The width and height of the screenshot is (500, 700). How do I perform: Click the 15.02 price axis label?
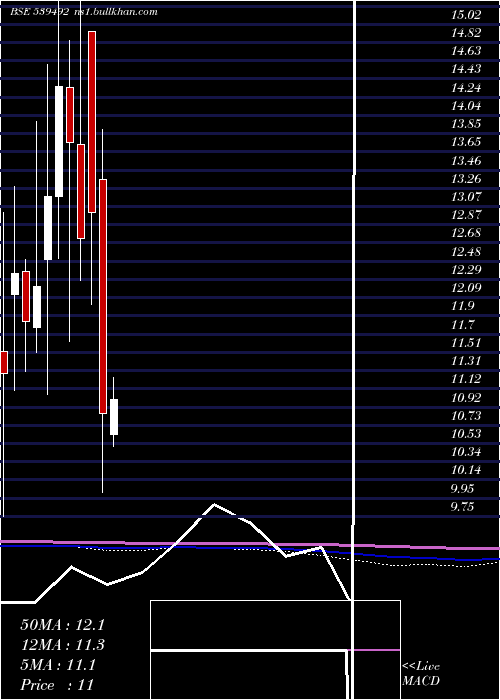point(466,15)
